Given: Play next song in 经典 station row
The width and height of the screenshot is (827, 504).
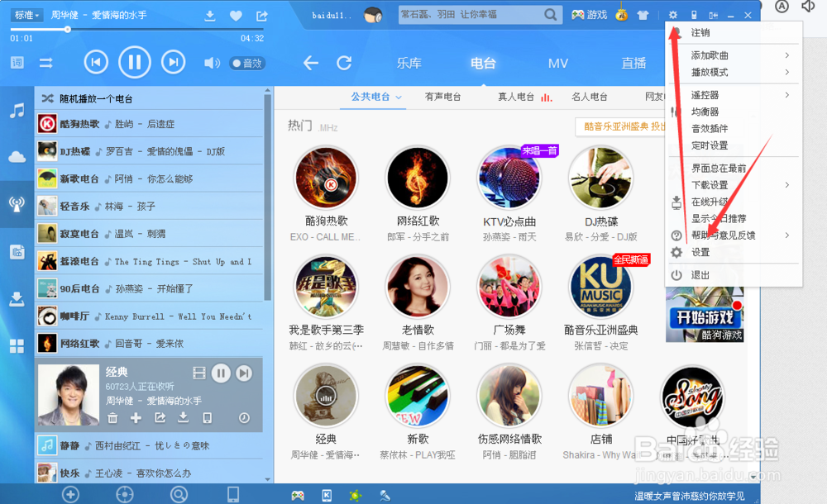Looking at the screenshot, I should [244, 373].
